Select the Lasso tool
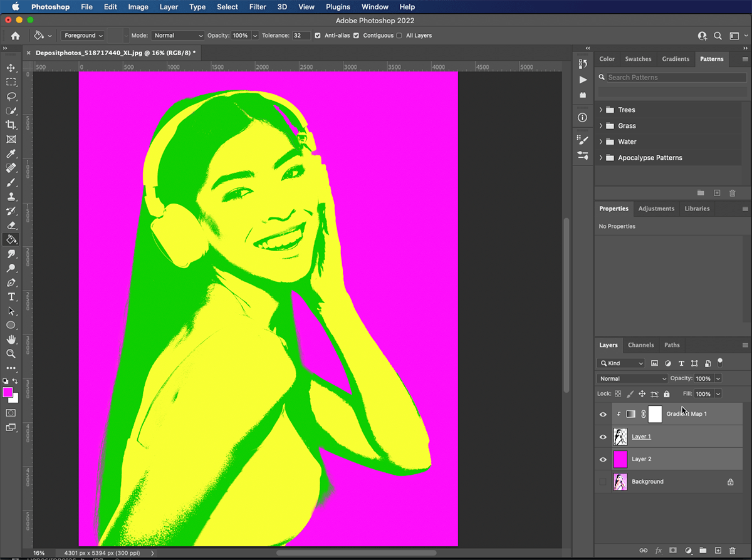The height and width of the screenshot is (560, 752). 11,96
